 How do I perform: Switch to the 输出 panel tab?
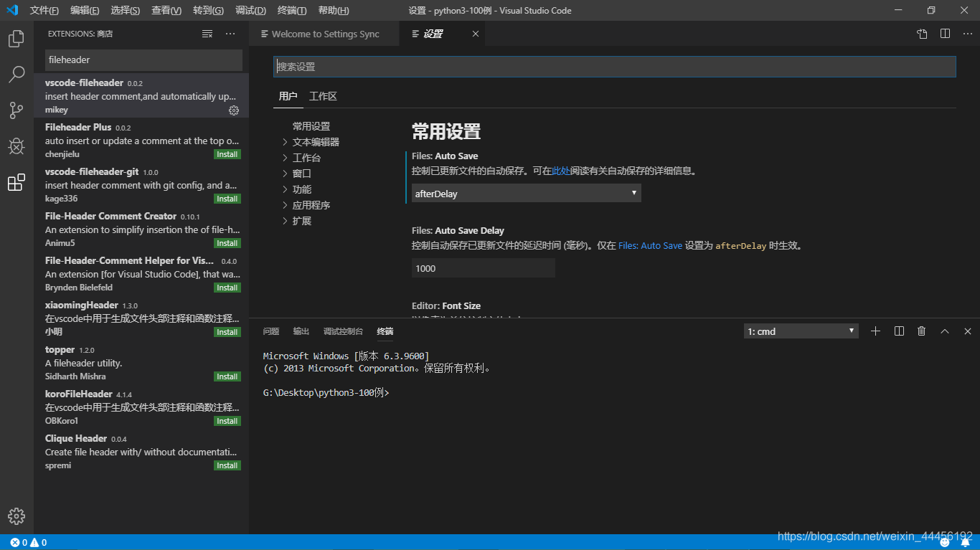(301, 331)
